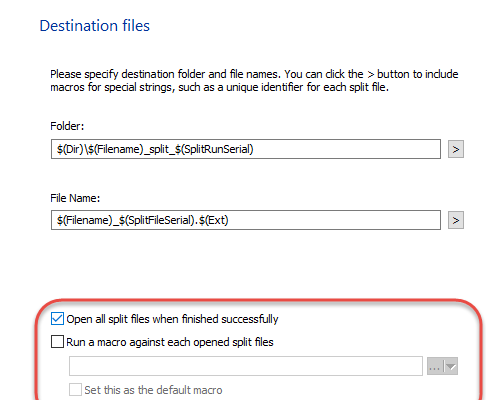Place cursor at $(Ext) in File Name field
The height and width of the screenshot is (400, 493).
pyautogui.click(x=214, y=220)
